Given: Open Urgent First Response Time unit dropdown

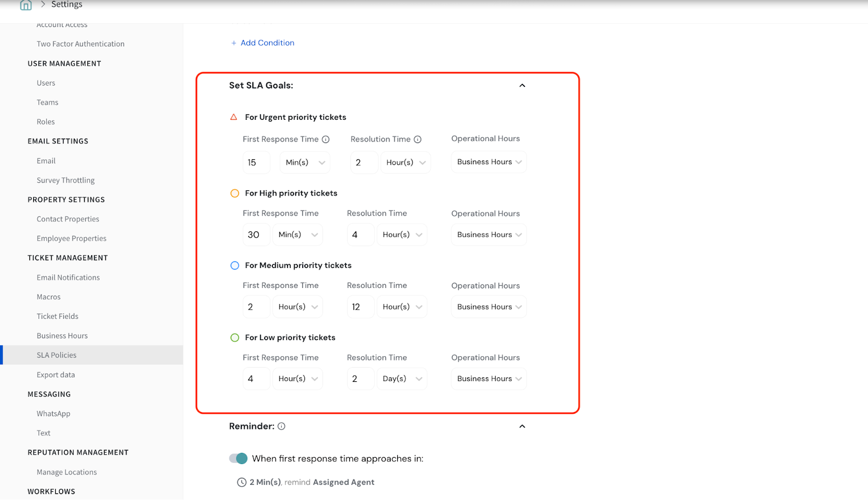Looking at the screenshot, I should (305, 163).
